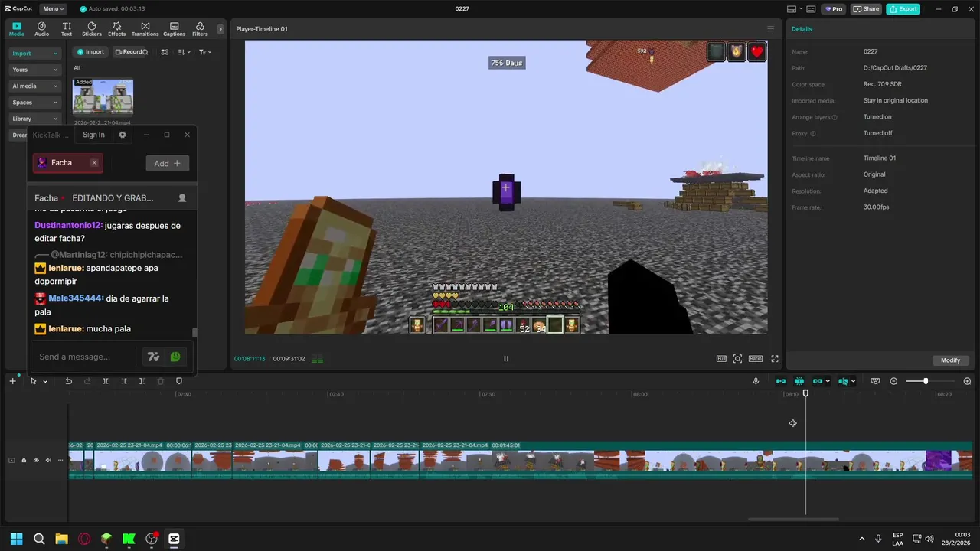Click the Record button

click(x=128, y=52)
